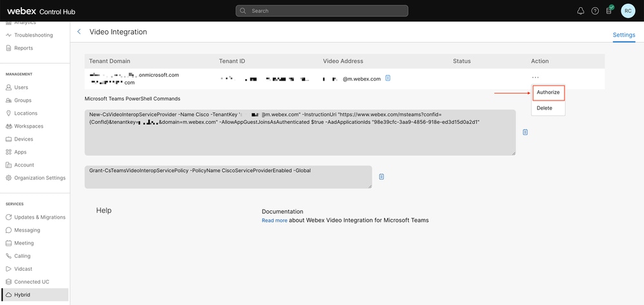Switch to the Settings tab
644x305 pixels.
(624, 35)
